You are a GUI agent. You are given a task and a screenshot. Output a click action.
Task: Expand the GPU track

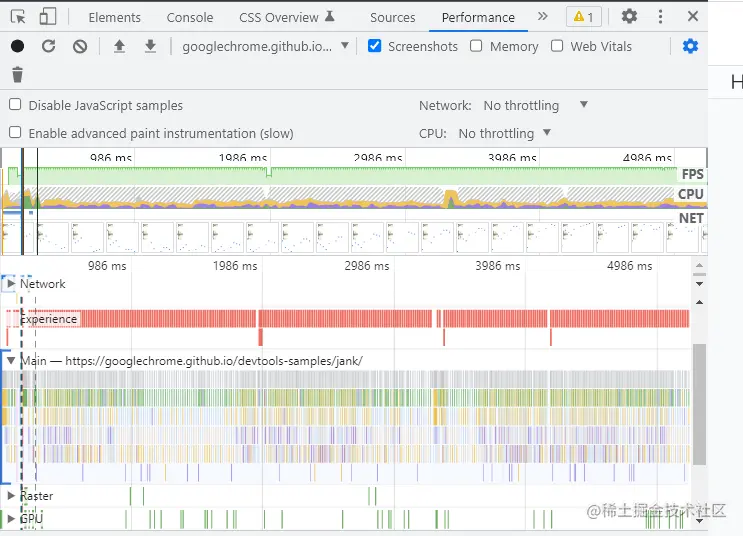(x=11, y=518)
